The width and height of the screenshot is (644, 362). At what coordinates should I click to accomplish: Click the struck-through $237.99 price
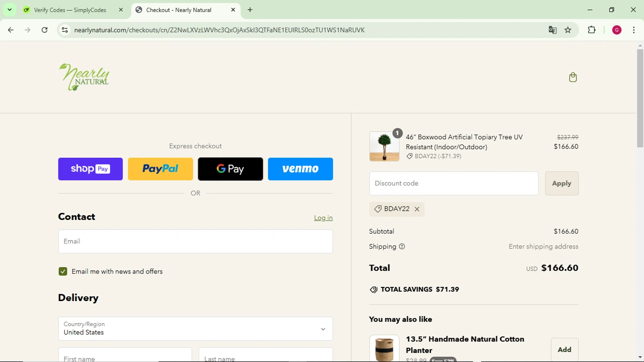[x=568, y=137]
